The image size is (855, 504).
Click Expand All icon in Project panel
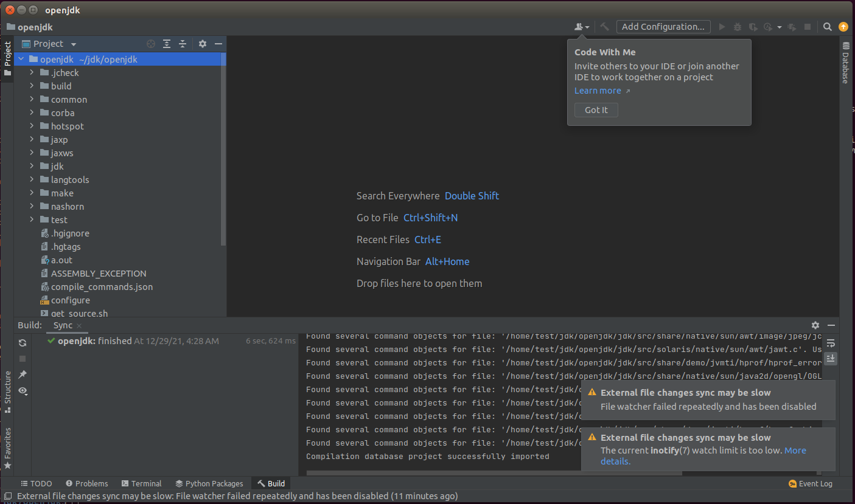tap(167, 44)
